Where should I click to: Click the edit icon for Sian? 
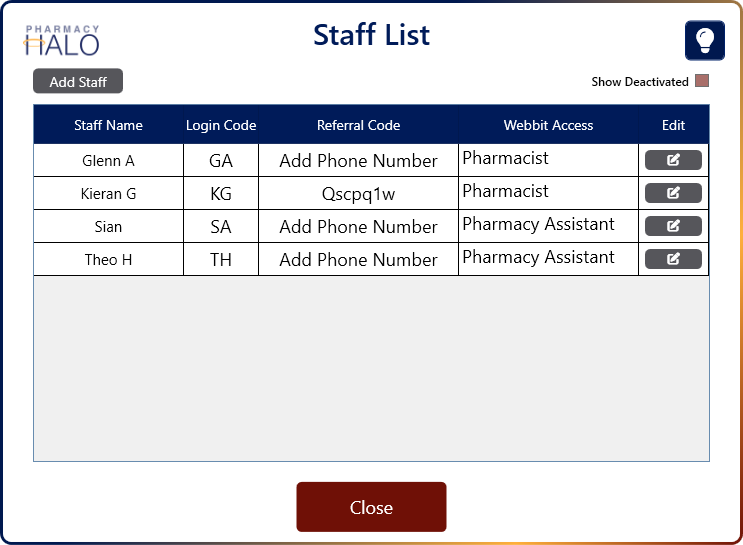(x=673, y=226)
